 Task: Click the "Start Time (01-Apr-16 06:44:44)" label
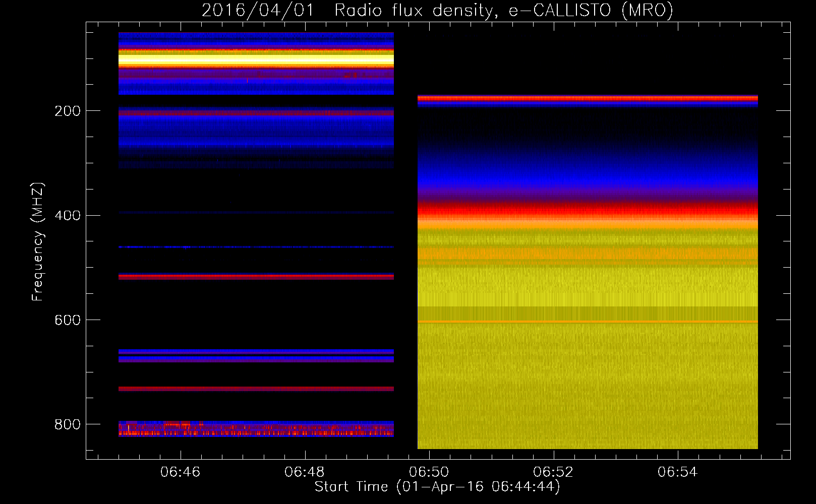pos(437,487)
